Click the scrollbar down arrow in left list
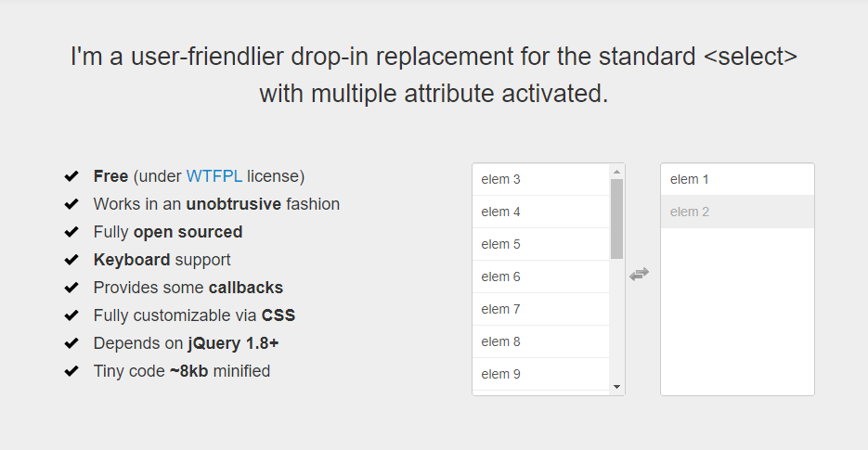 pyautogui.click(x=616, y=387)
